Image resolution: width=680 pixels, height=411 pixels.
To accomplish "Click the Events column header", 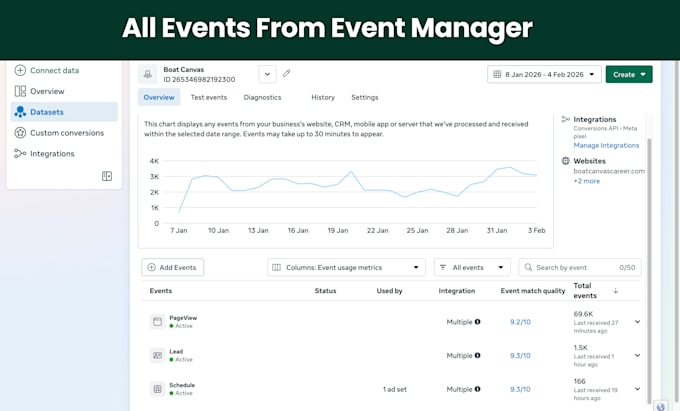I will 161,291.
